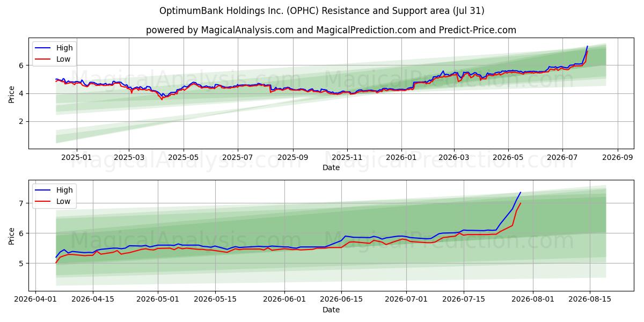Click the '2026-01' date tick label

coord(401,158)
